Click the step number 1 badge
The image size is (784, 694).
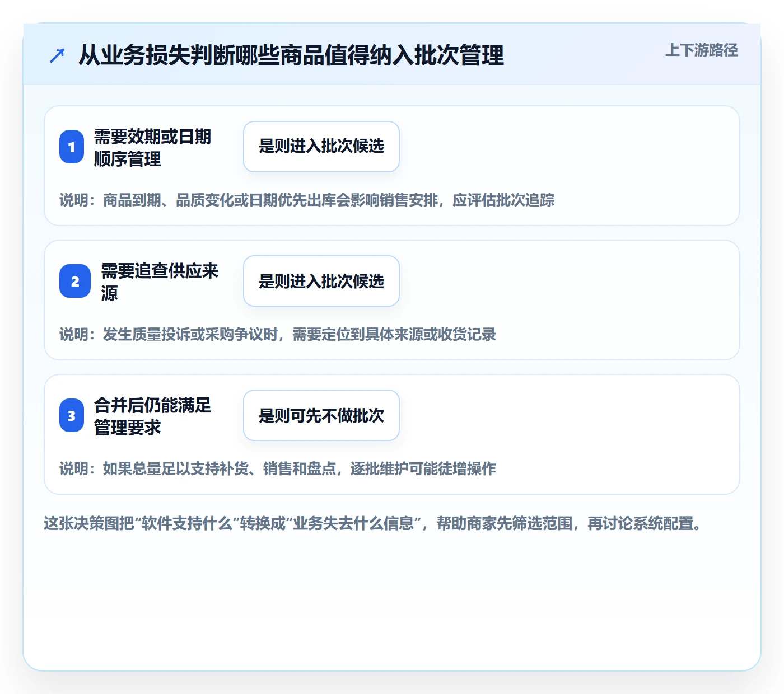click(x=72, y=147)
